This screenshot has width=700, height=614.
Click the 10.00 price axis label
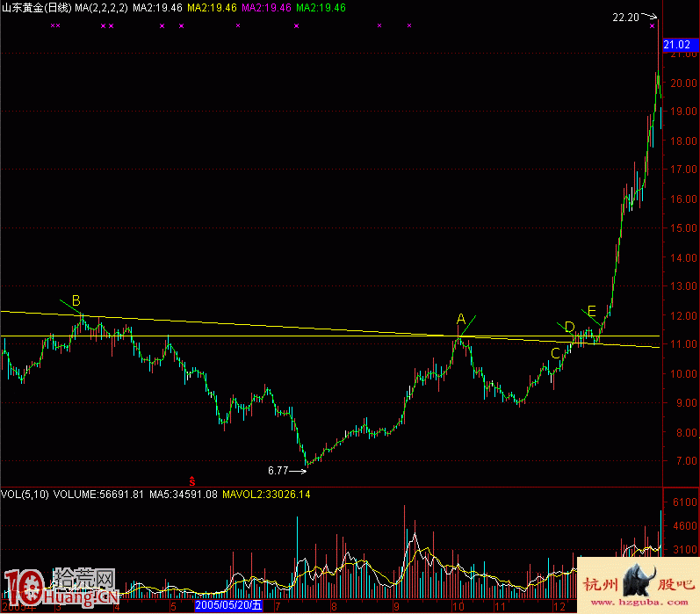(684, 374)
